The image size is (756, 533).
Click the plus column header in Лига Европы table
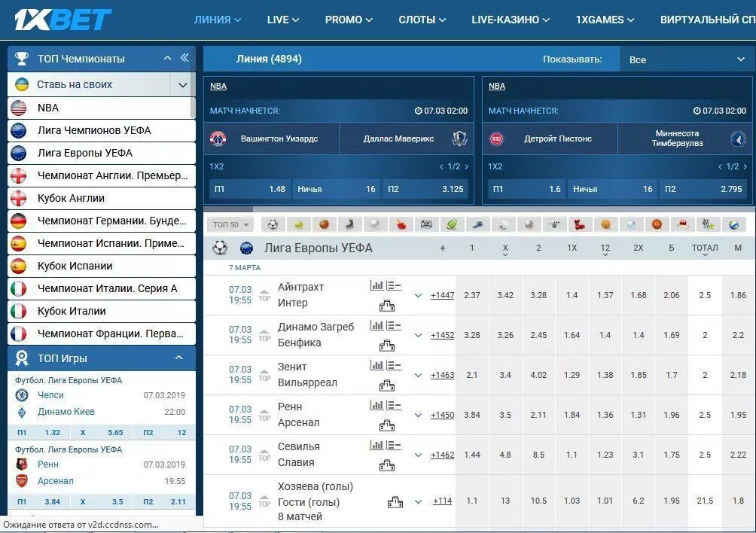click(443, 248)
